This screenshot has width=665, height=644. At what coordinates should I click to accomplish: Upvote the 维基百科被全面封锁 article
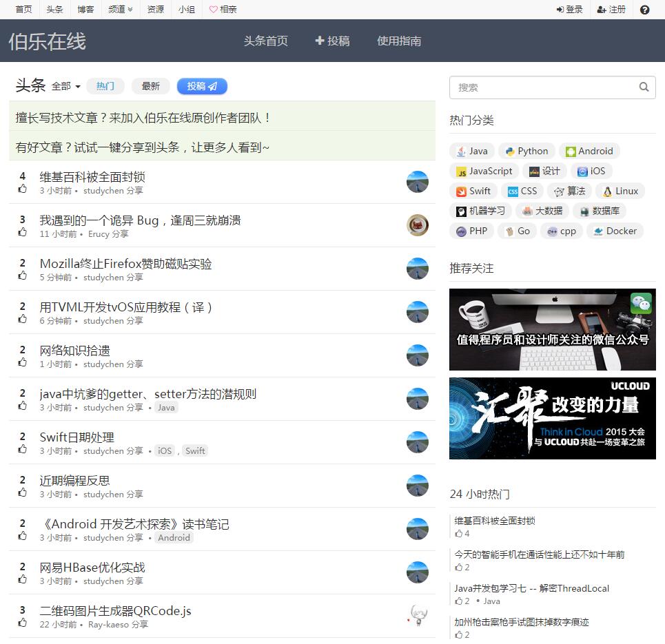pos(23,189)
